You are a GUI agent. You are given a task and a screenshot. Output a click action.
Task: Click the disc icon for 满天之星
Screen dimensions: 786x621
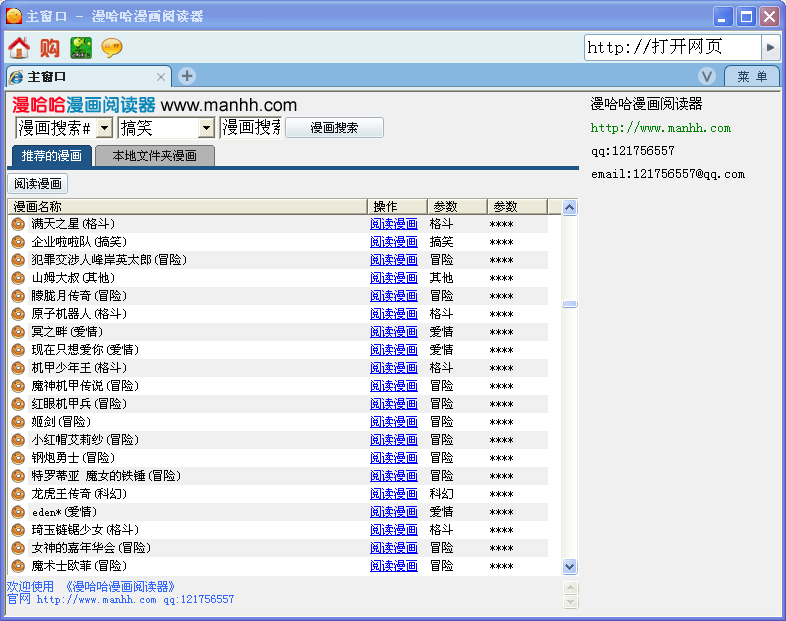(x=18, y=224)
